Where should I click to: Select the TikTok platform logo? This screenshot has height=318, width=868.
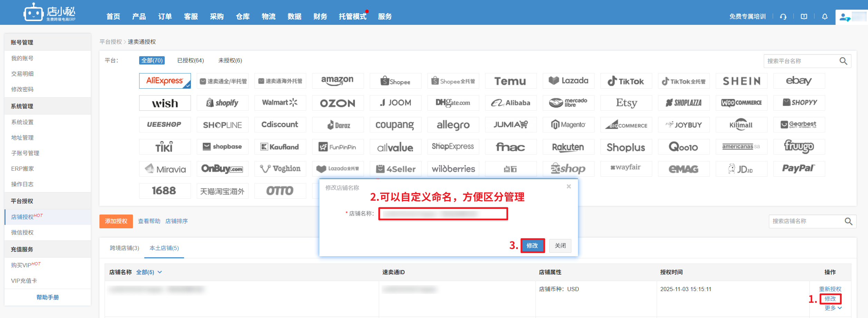626,81
